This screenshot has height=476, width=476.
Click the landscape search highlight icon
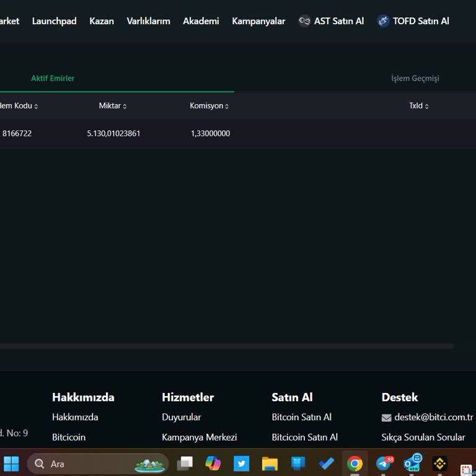coord(149,464)
